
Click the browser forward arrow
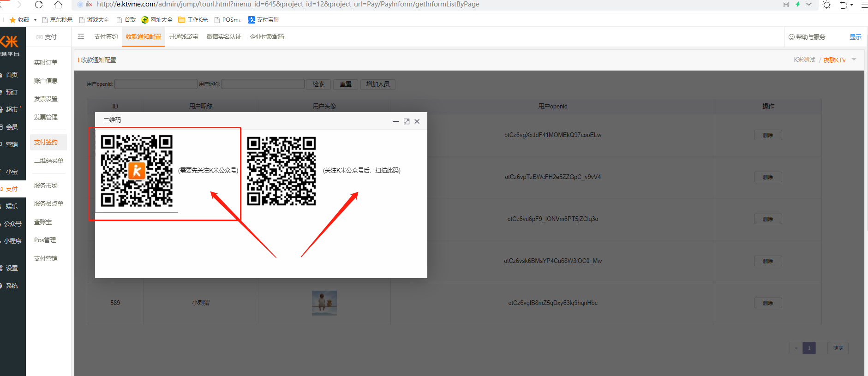tap(19, 5)
